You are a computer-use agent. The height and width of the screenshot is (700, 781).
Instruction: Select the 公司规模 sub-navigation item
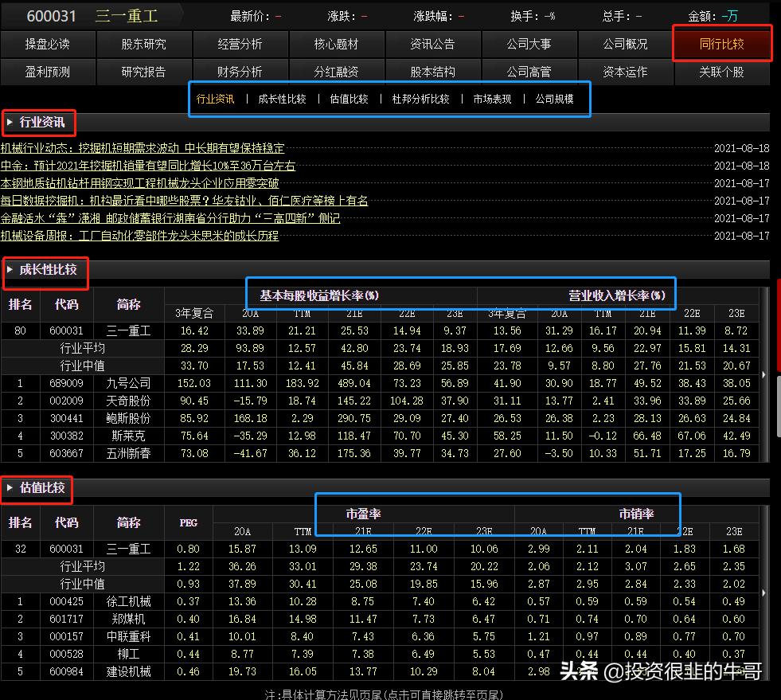(554, 100)
